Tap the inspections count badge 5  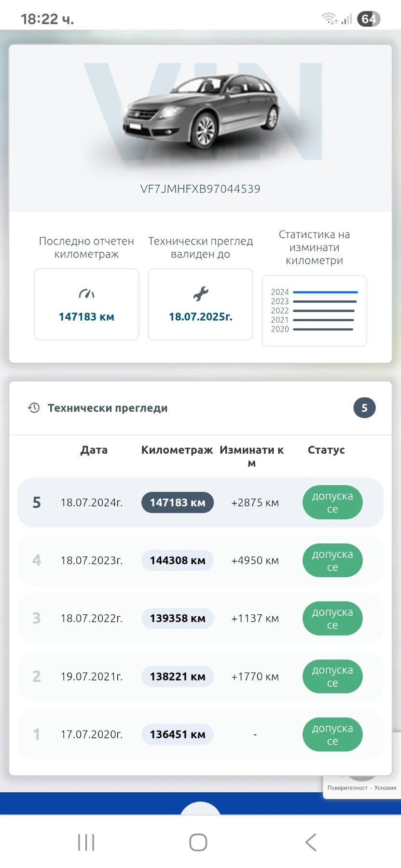pyautogui.click(x=364, y=408)
